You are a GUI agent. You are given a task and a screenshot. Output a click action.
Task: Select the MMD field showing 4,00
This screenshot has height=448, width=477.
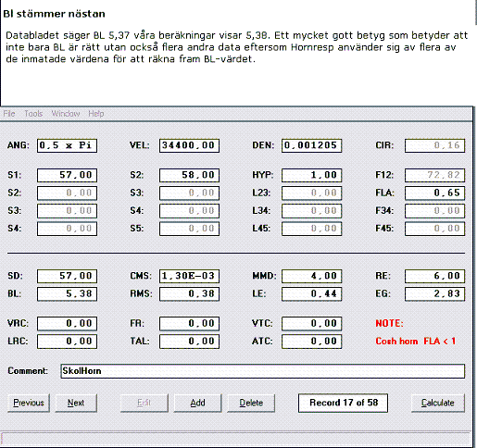[311, 276]
